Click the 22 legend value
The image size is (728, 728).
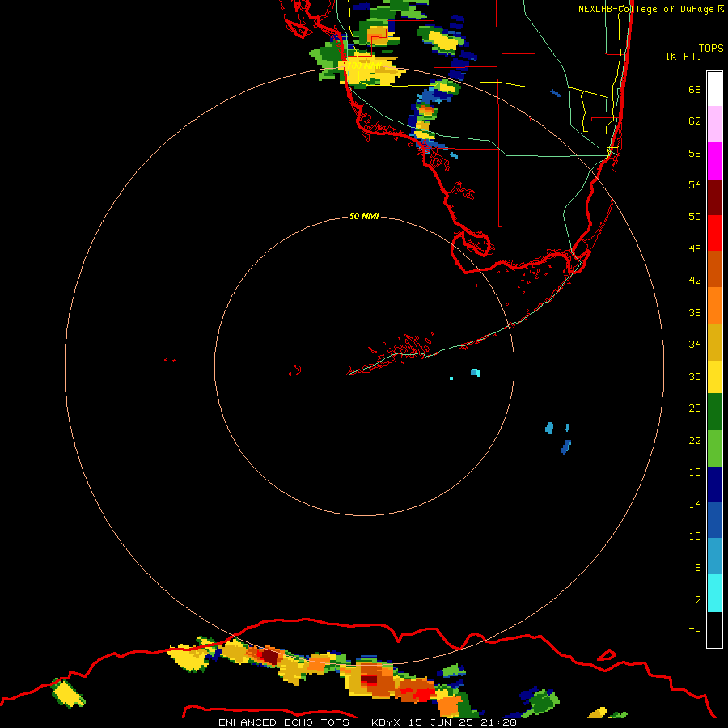pyautogui.click(x=695, y=440)
